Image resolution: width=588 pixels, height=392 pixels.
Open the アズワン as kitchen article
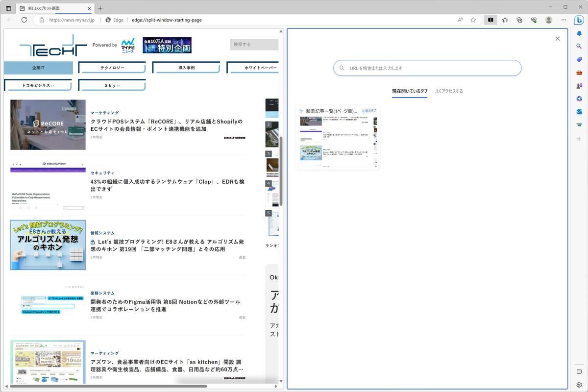167,366
